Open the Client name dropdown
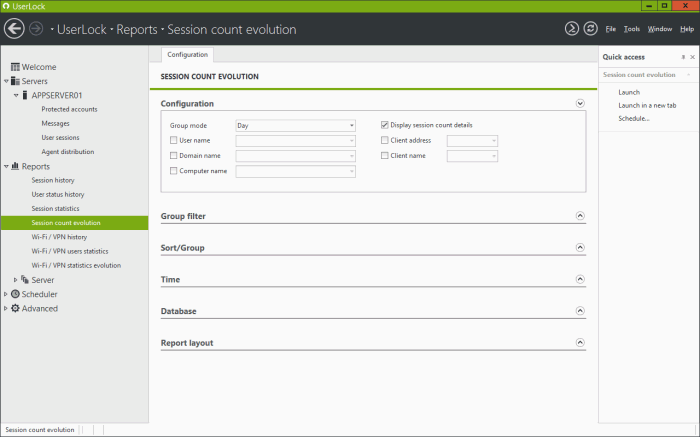 tap(472, 156)
